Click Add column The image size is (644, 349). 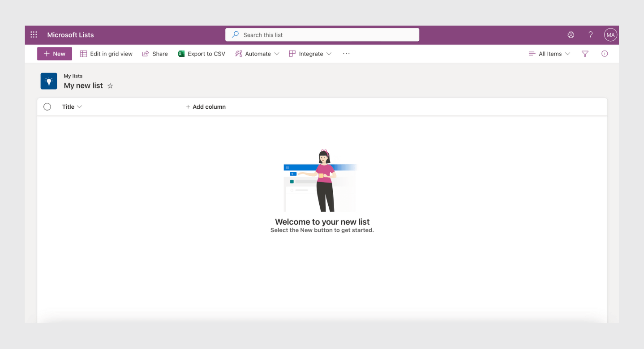[x=206, y=106]
